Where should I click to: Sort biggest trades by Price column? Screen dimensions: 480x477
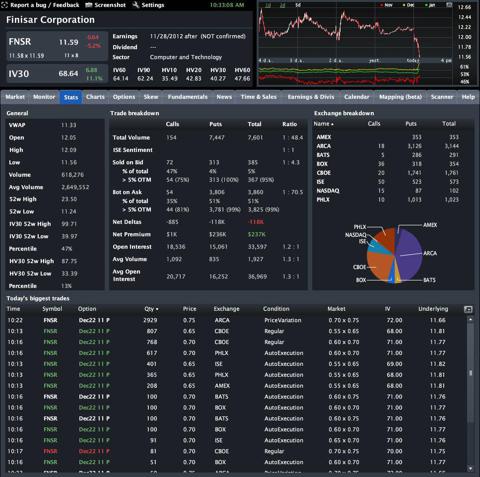(x=189, y=309)
